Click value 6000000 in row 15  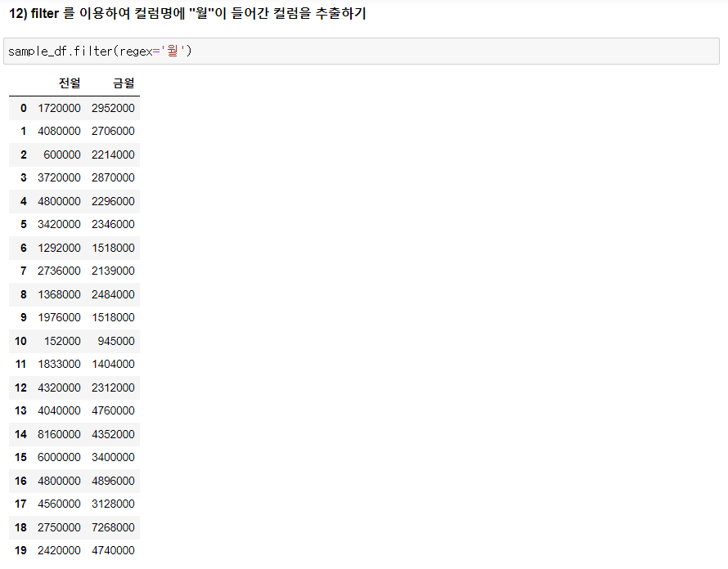click(59, 458)
